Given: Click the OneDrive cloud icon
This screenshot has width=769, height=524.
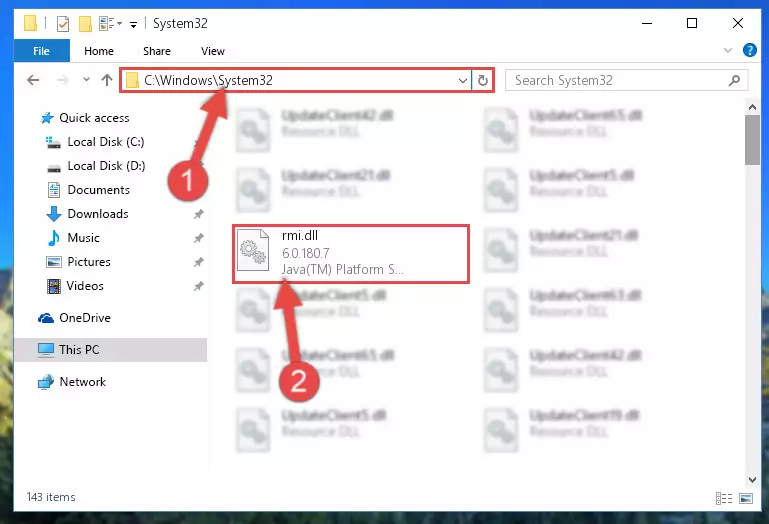Looking at the screenshot, I should (46, 318).
